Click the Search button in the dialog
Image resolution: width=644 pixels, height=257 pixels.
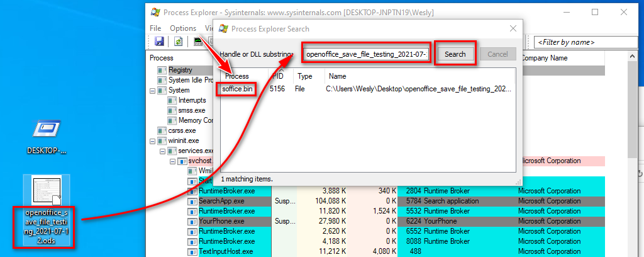pos(455,54)
